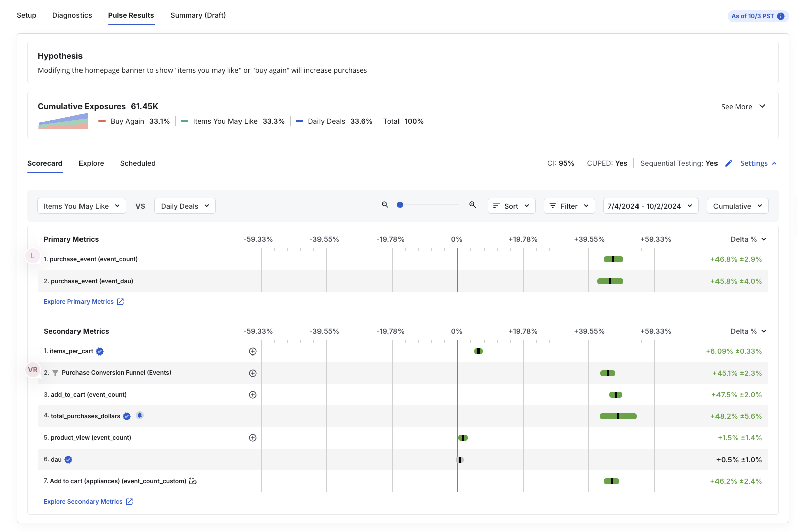Click the CUPED: Yes setting label
Viewport: 797px width, 532px height.
coord(607,163)
